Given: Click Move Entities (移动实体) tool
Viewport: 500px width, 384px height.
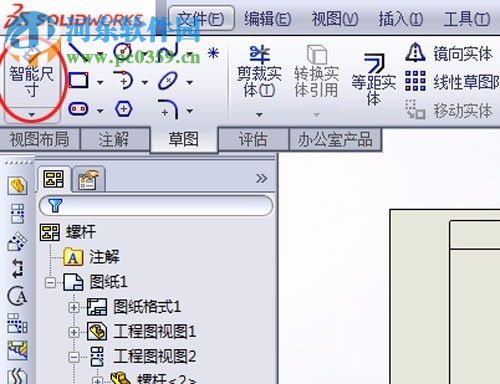Looking at the screenshot, I should [449, 111].
